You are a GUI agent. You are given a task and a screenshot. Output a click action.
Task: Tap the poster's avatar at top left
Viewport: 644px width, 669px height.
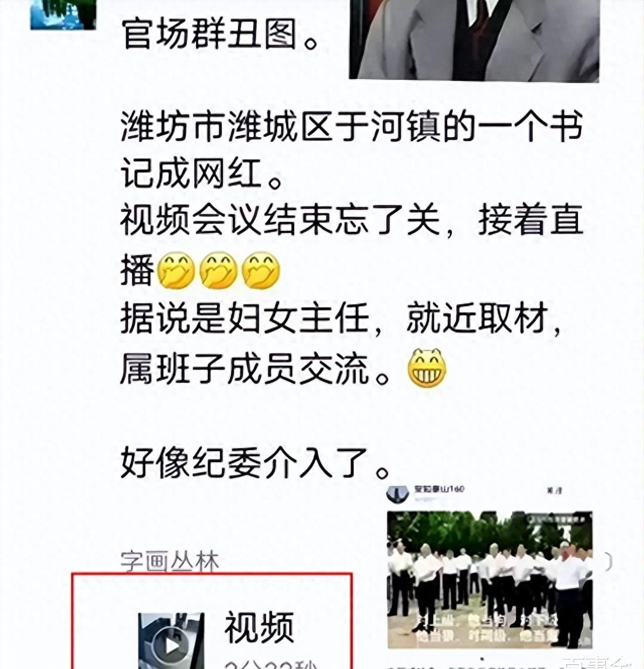click(x=63, y=14)
